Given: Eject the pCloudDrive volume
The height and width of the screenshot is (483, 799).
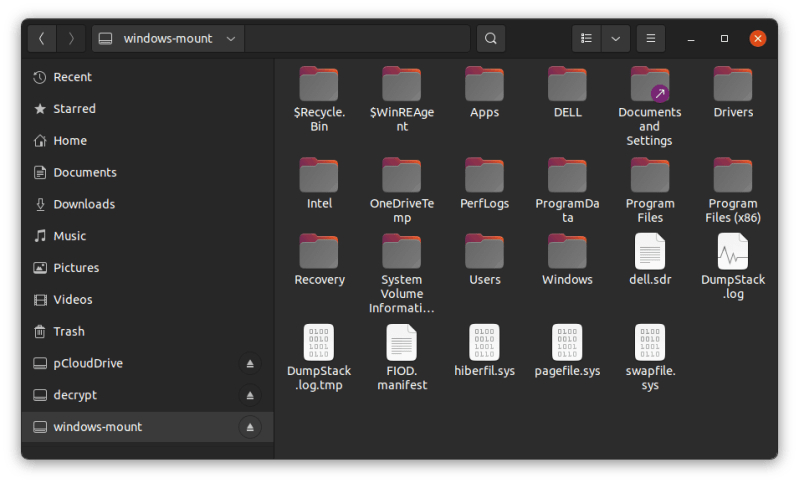Looking at the screenshot, I should pos(250,363).
